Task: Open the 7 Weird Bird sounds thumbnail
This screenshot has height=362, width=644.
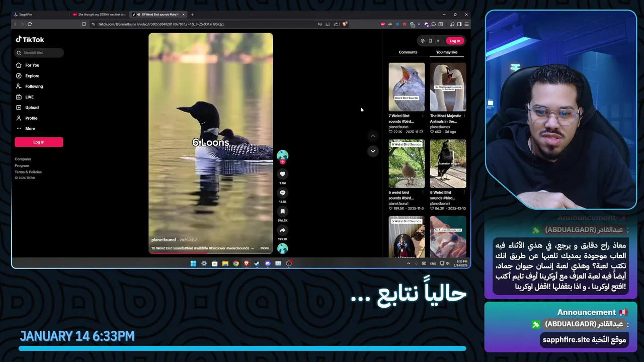Action: click(407, 87)
